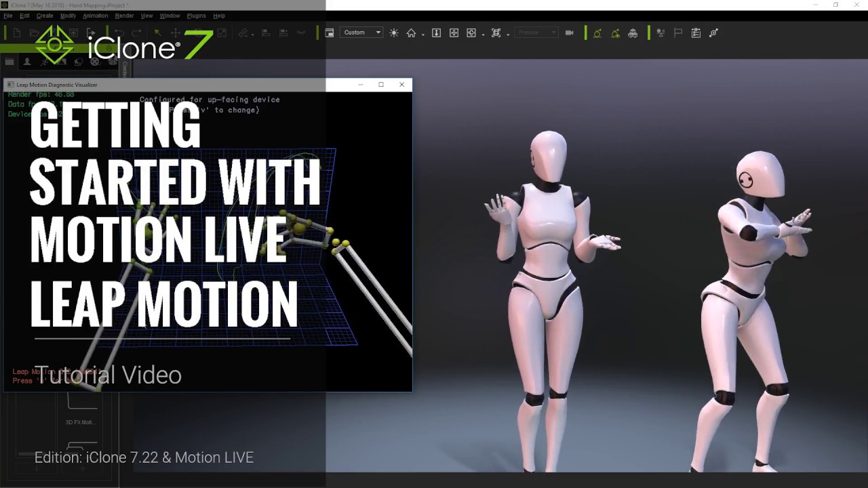Open the Content Manager folder tab icon
The height and width of the screenshot is (488, 868).
point(9,62)
